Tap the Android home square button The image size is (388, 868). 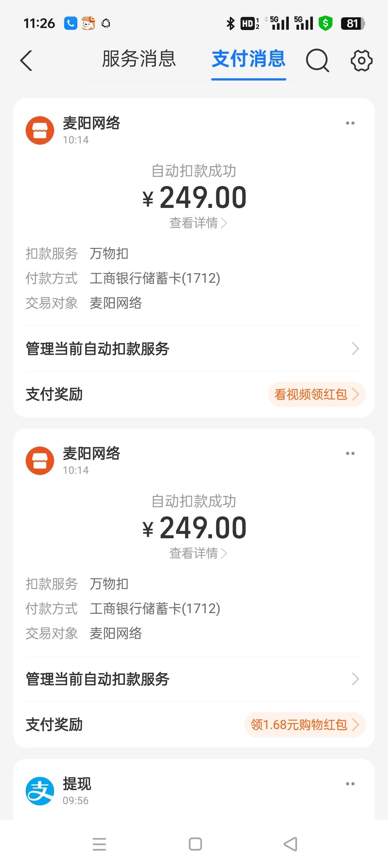coord(195,844)
